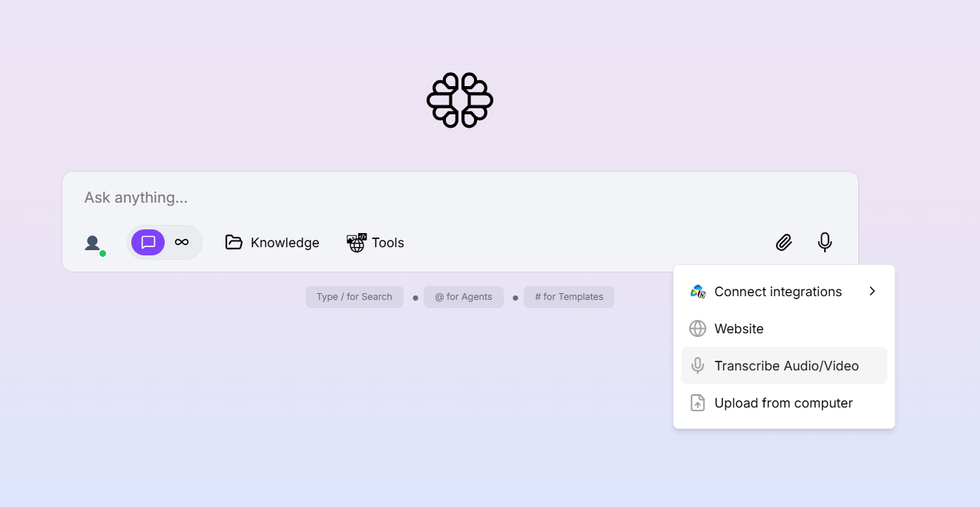This screenshot has height=507, width=980.
Task: Click the '# for Templates' hint chip
Action: 568,296
